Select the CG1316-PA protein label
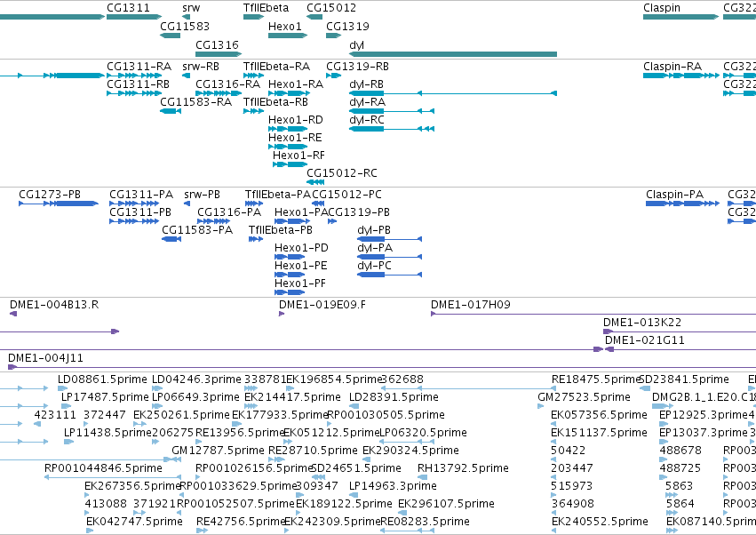The height and width of the screenshot is (535, 756). pos(229,212)
